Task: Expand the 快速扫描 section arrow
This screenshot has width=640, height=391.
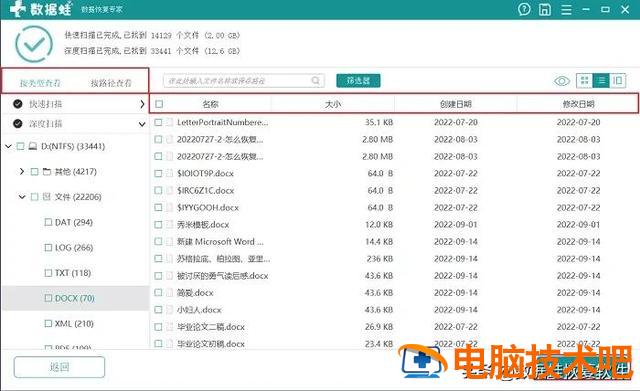Action: click(142, 104)
